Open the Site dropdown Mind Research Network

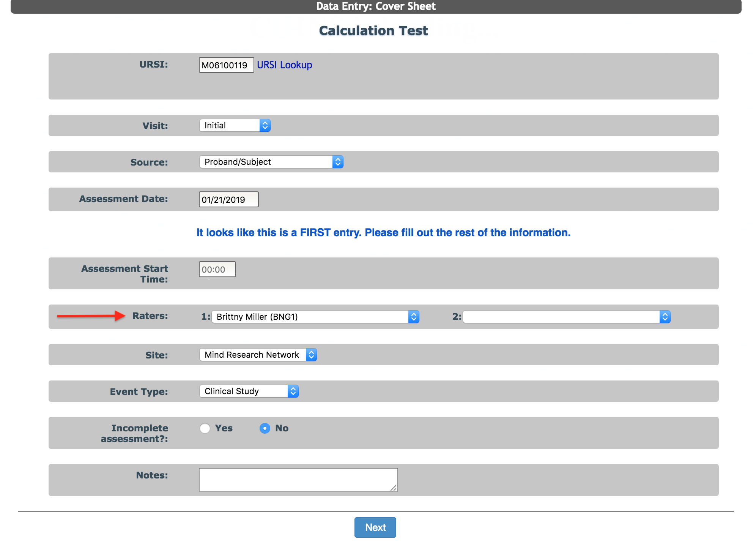click(253, 355)
